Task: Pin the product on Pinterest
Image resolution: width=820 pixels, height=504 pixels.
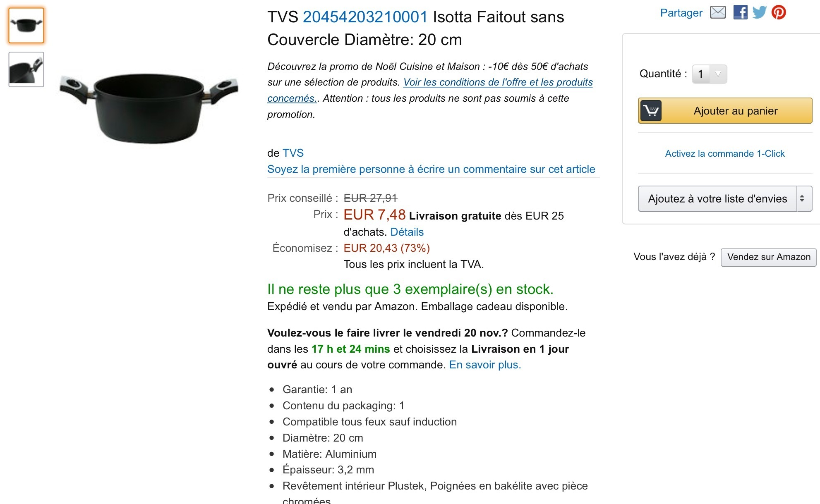Action: click(x=779, y=12)
